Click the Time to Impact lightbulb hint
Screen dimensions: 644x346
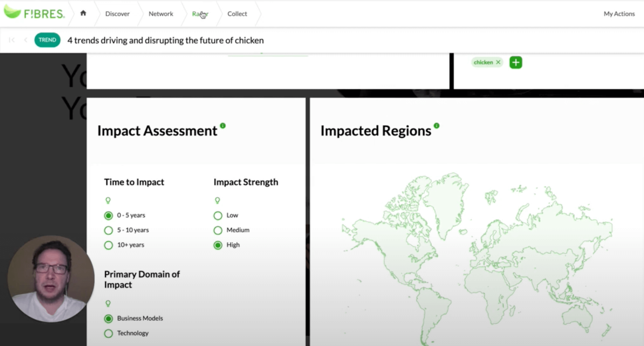click(108, 200)
